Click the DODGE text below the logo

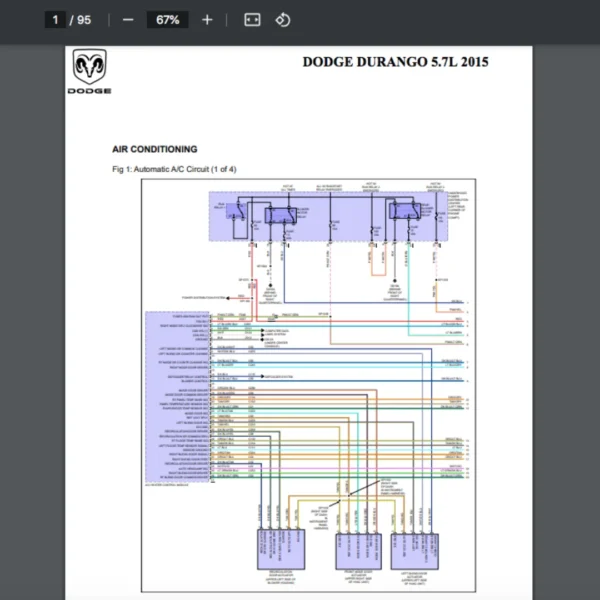coord(89,91)
